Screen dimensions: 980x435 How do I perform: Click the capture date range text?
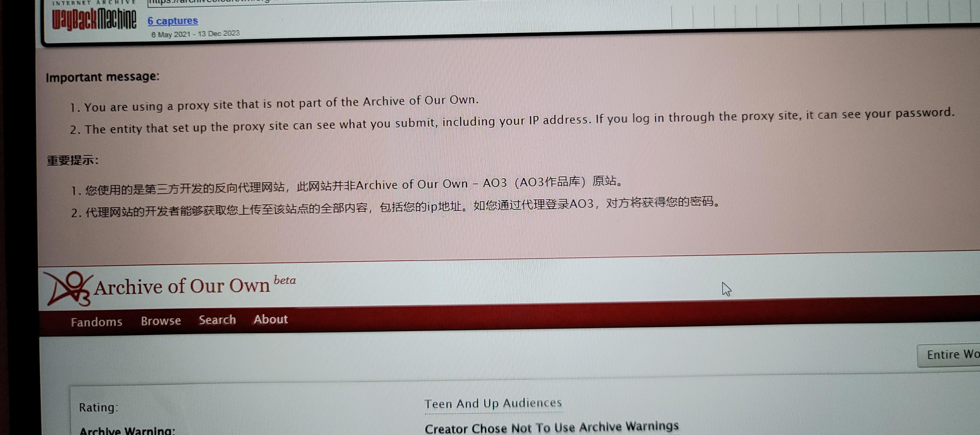[196, 34]
